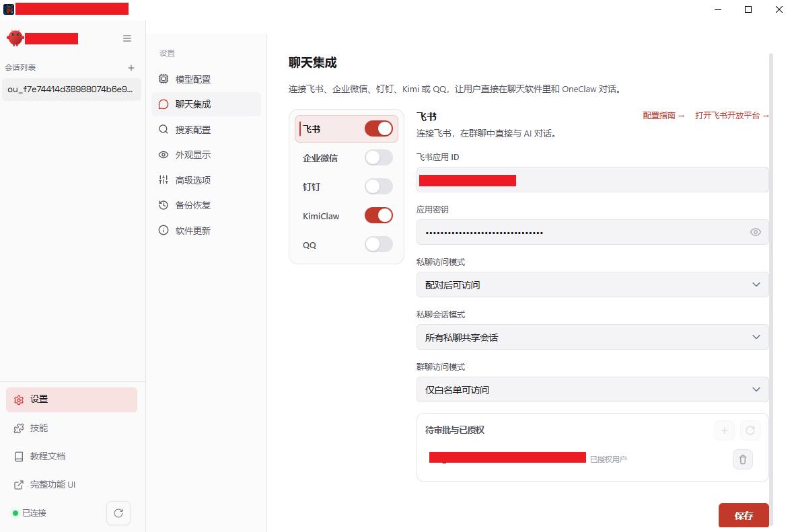Open the 配置指南 link
The height and width of the screenshot is (532, 794).
point(663,116)
